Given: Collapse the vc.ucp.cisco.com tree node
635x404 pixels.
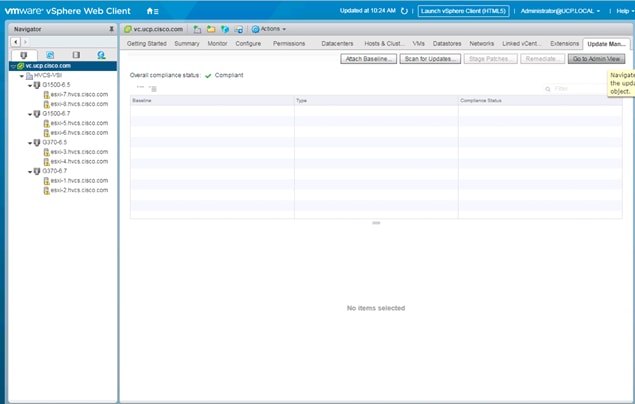Looking at the screenshot, I should [x=13, y=66].
